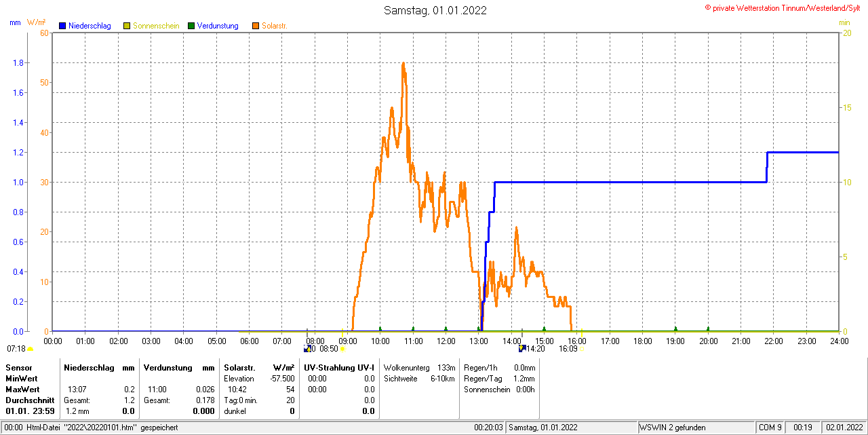This screenshot has width=868, height=435.
Task: Click the dunkel entry
Action: (235, 411)
